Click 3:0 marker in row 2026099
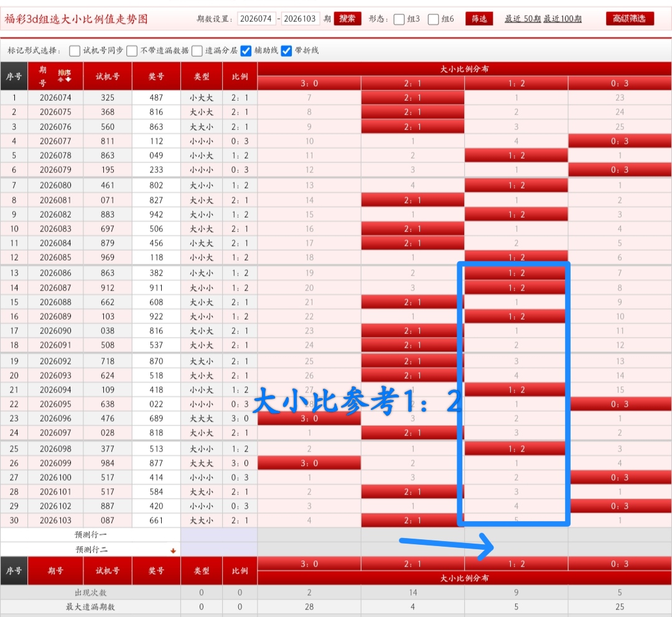672x617 pixels. click(x=309, y=463)
